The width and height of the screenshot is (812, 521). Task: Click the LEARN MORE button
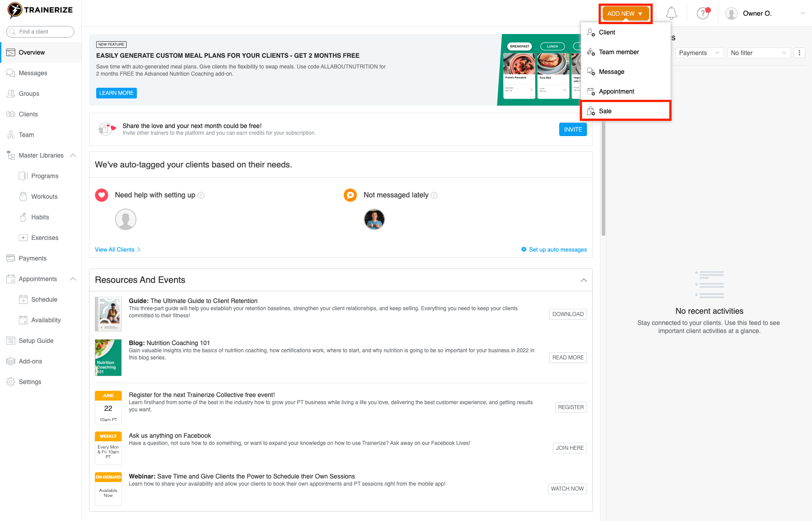coord(116,93)
